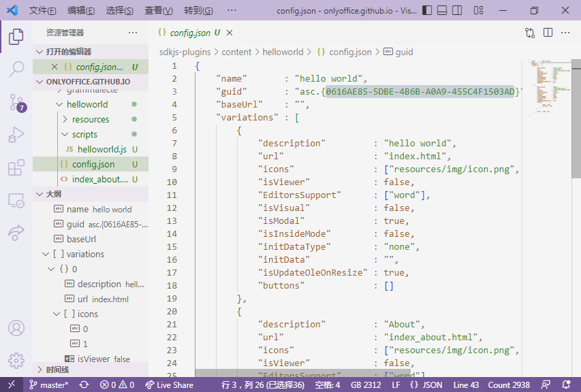The image size is (581, 392).
Task: Open Explorer views and more actions ellipsis
Action: (x=133, y=33)
